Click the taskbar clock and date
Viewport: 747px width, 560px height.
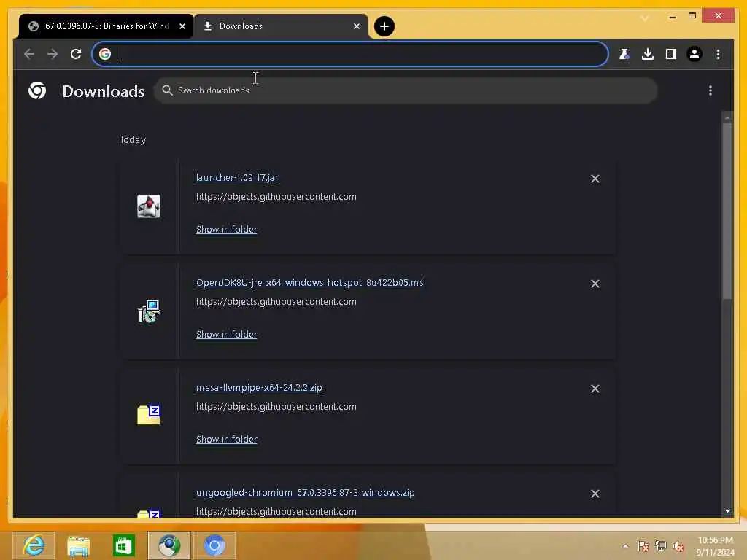[715, 546]
